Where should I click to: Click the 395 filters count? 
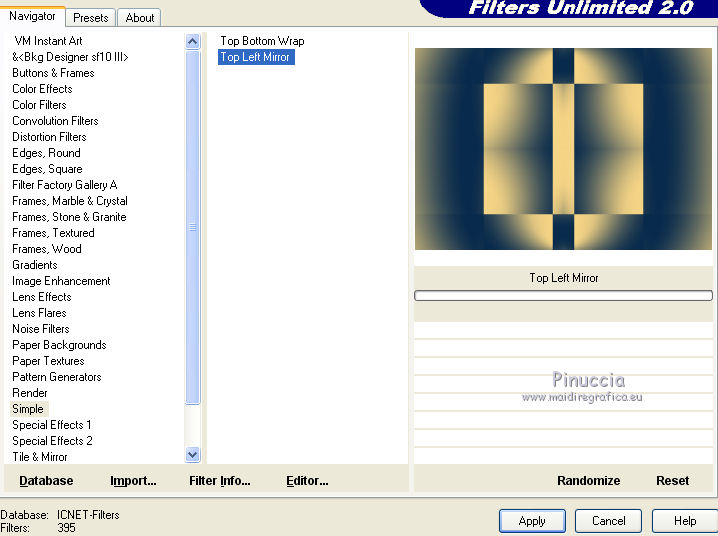[66, 528]
